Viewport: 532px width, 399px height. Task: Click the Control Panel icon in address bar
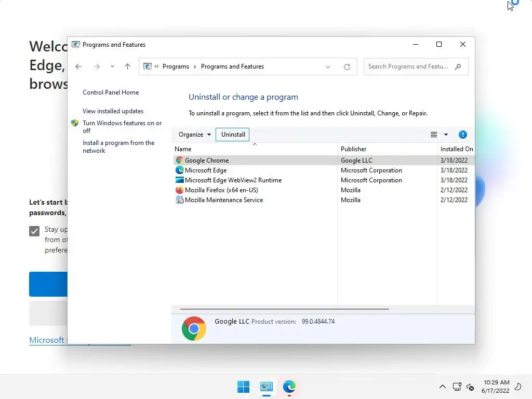point(147,66)
